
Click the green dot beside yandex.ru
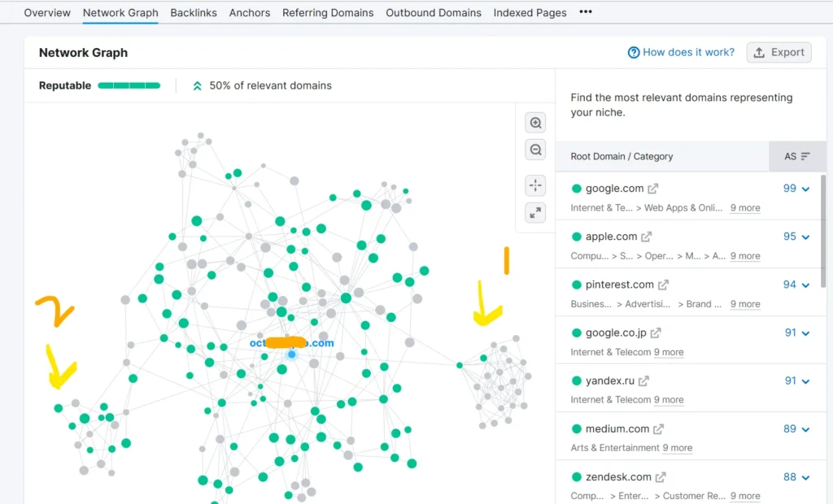click(x=577, y=380)
